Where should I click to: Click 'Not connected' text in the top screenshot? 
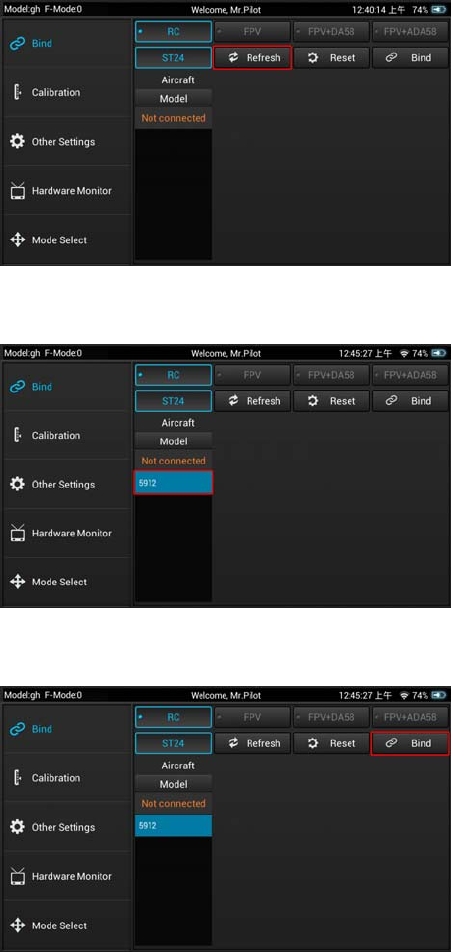tap(174, 118)
